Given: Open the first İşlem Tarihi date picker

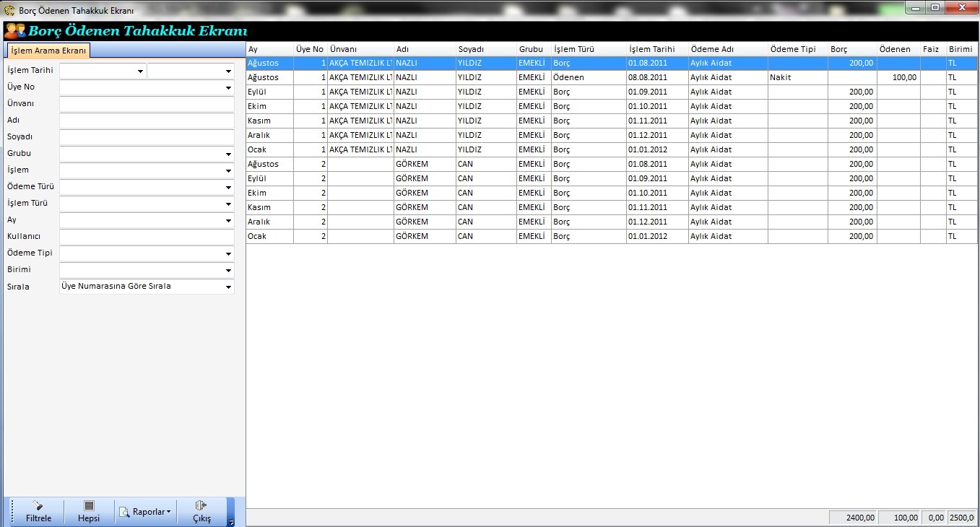Looking at the screenshot, I should pos(139,71).
